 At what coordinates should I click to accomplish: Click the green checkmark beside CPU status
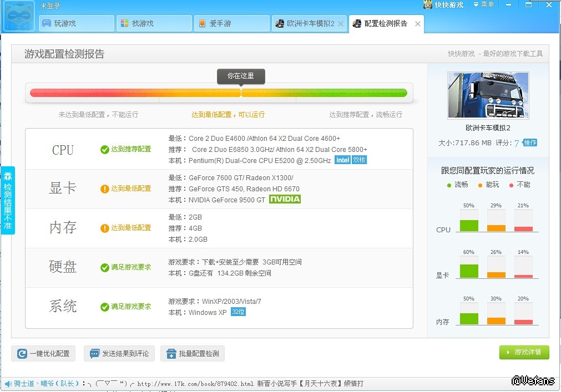104,150
